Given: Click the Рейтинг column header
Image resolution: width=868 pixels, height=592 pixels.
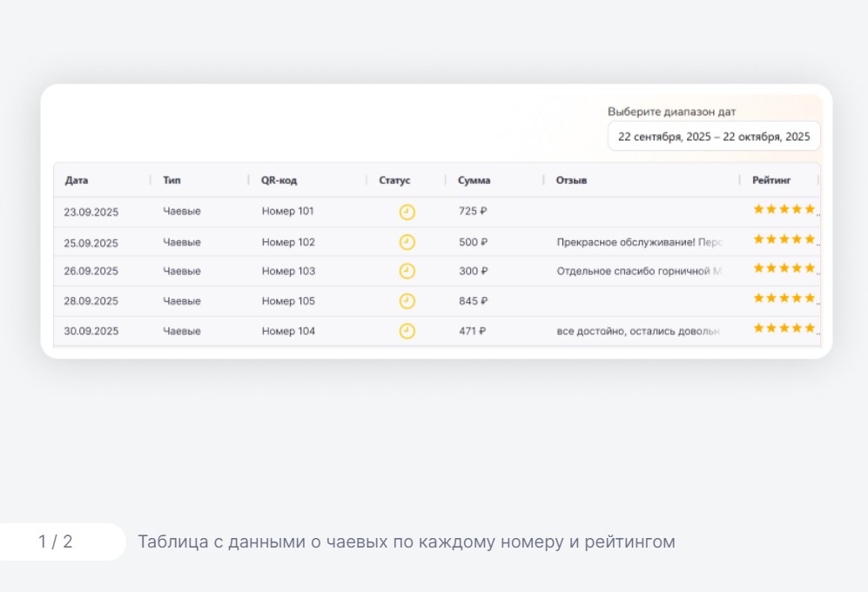Looking at the screenshot, I should [x=771, y=180].
